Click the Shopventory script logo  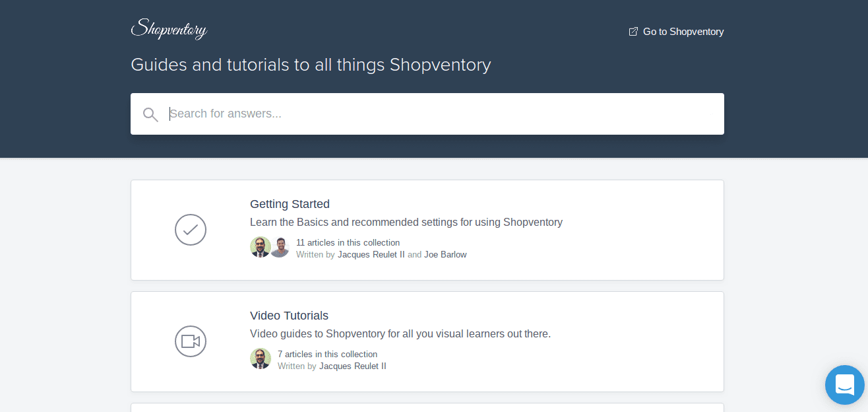tap(169, 29)
